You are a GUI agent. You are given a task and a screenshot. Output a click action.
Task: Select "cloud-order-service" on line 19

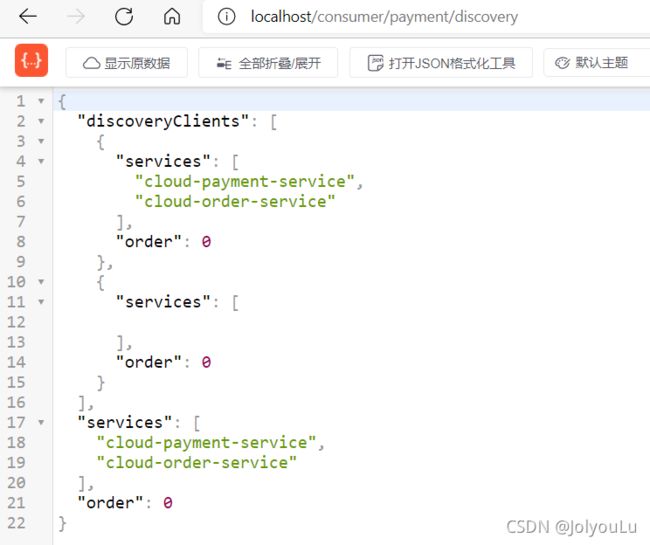click(x=197, y=463)
